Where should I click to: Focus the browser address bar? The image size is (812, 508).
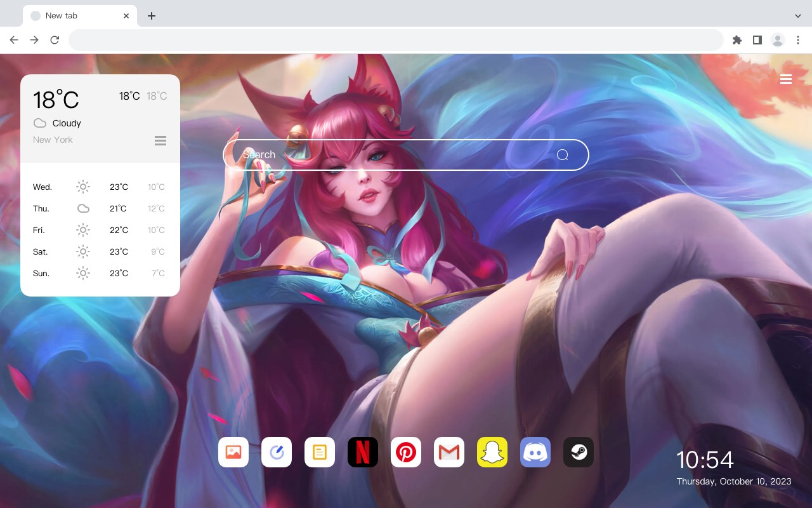tap(396, 40)
